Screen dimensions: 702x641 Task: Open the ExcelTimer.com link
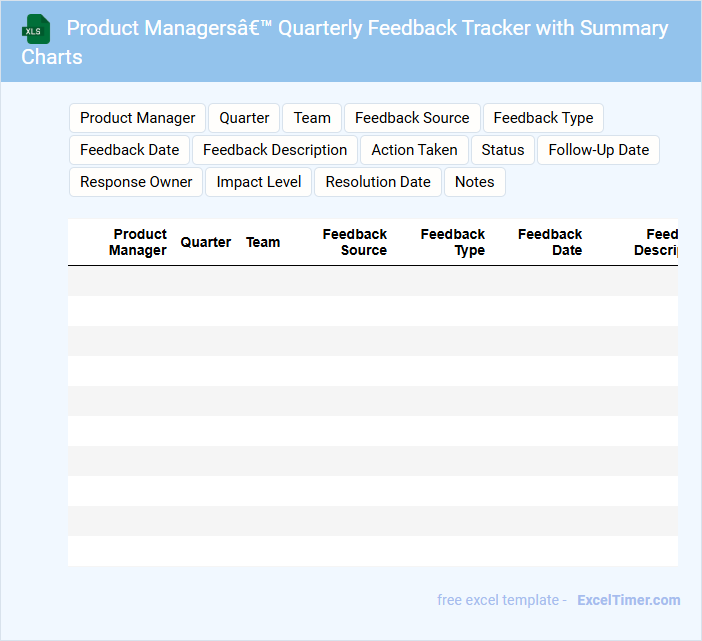(628, 600)
